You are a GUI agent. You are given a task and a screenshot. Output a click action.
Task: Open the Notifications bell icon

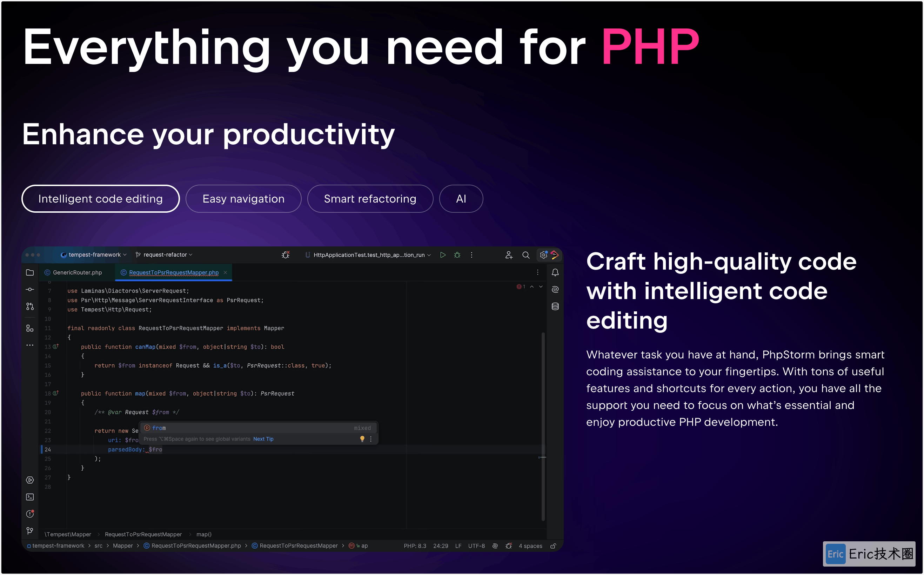pos(555,272)
